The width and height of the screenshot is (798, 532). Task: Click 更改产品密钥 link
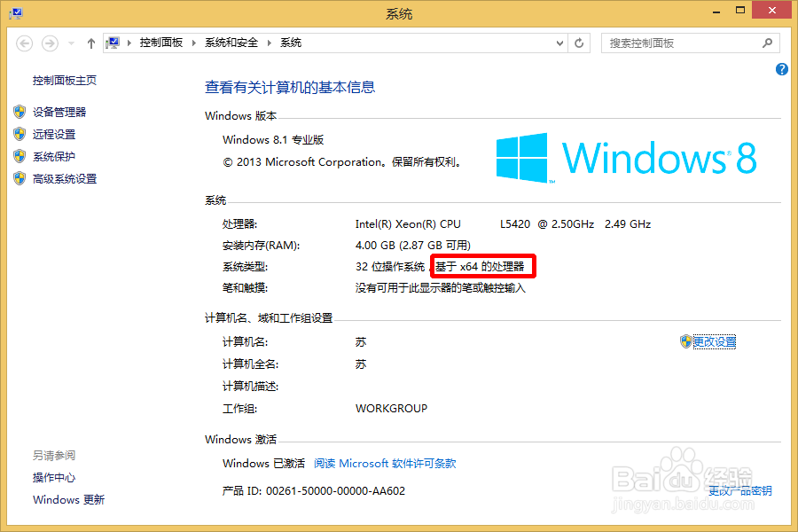(740, 490)
